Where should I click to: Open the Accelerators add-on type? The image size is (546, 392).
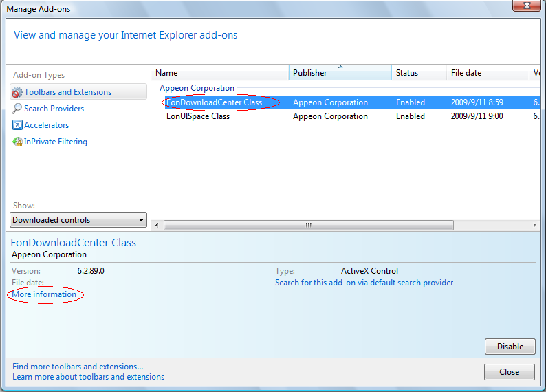click(x=46, y=125)
